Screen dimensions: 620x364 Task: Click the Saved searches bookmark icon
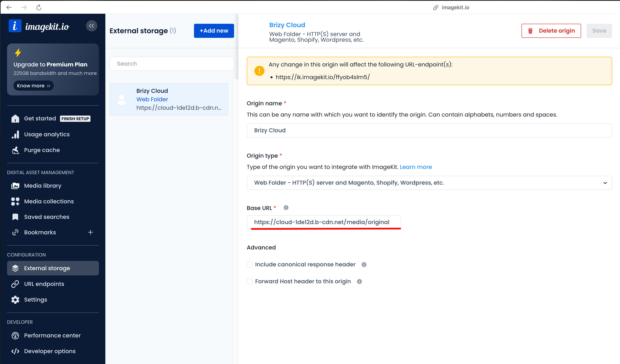(x=15, y=217)
